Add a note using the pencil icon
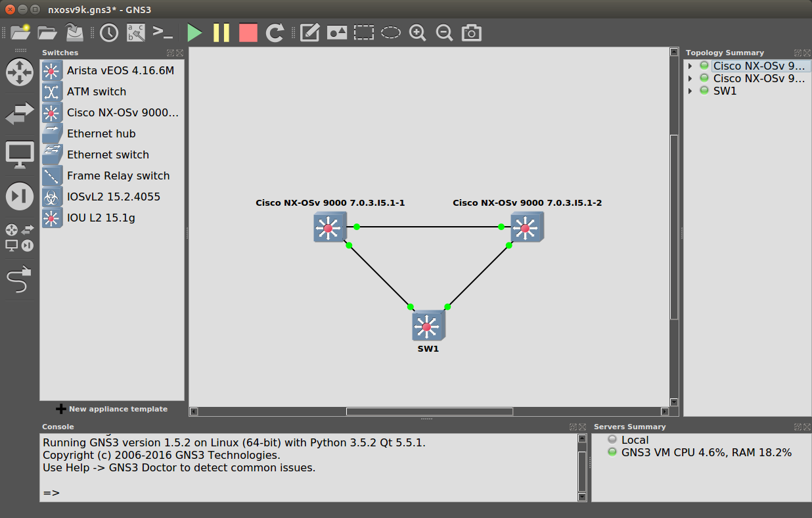 [309, 32]
